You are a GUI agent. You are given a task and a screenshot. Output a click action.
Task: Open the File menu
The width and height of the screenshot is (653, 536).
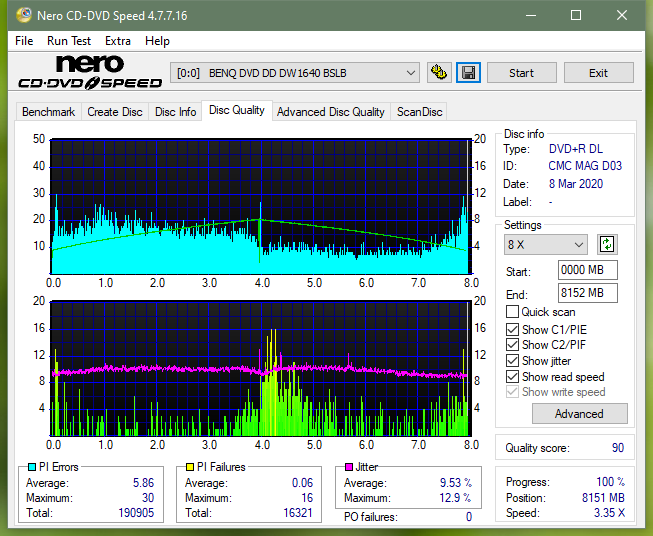coord(24,41)
